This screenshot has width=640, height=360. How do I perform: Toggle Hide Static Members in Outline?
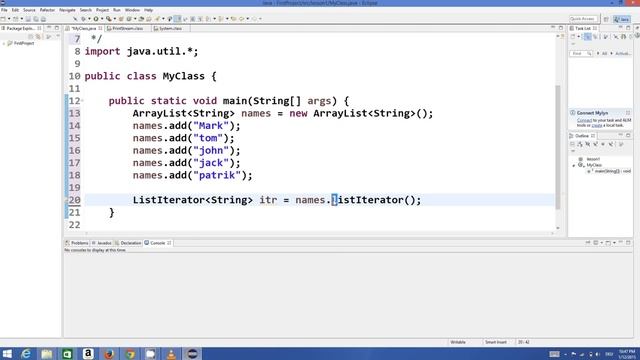(x=595, y=144)
